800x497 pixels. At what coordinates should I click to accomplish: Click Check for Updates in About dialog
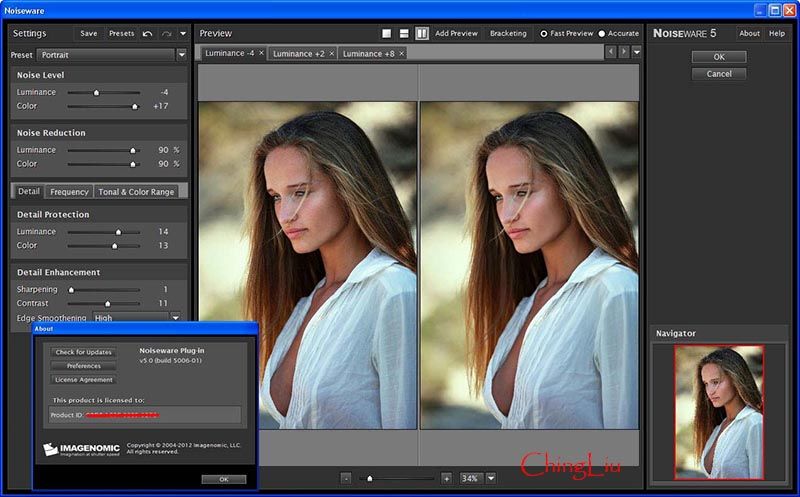(84, 352)
